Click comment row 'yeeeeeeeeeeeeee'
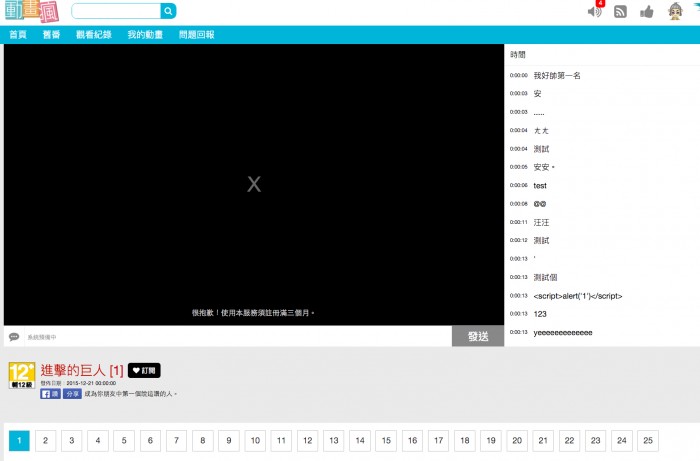 coord(602,332)
